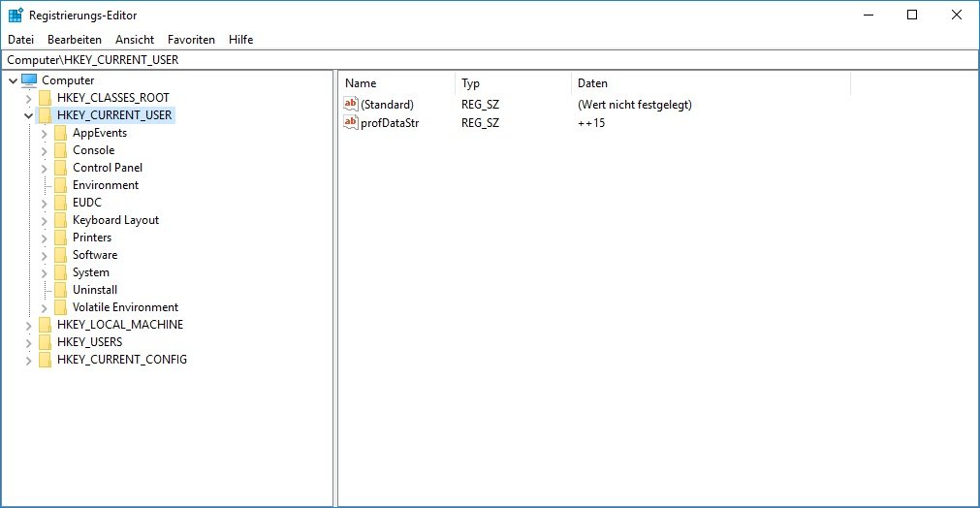This screenshot has height=508, width=980.
Task: Collapse the HKEY_CURRENT_USER key
Action: pyautogui.click(x=28, y=115)
